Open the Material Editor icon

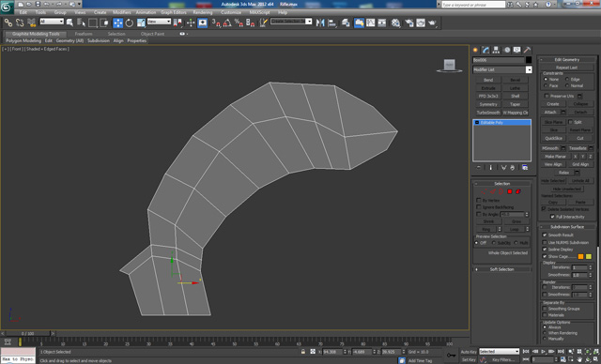click(x=396, y=23)
